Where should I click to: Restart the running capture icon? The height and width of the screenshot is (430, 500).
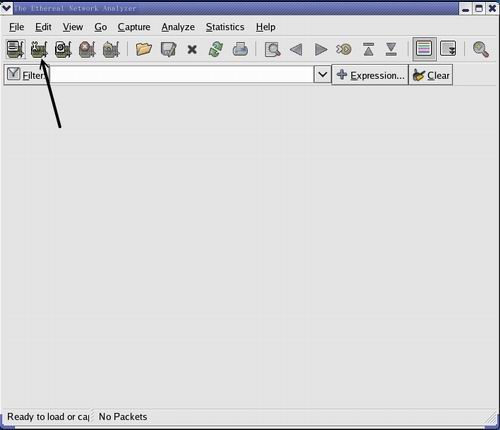pyautogui.click(x=111, y=49)
